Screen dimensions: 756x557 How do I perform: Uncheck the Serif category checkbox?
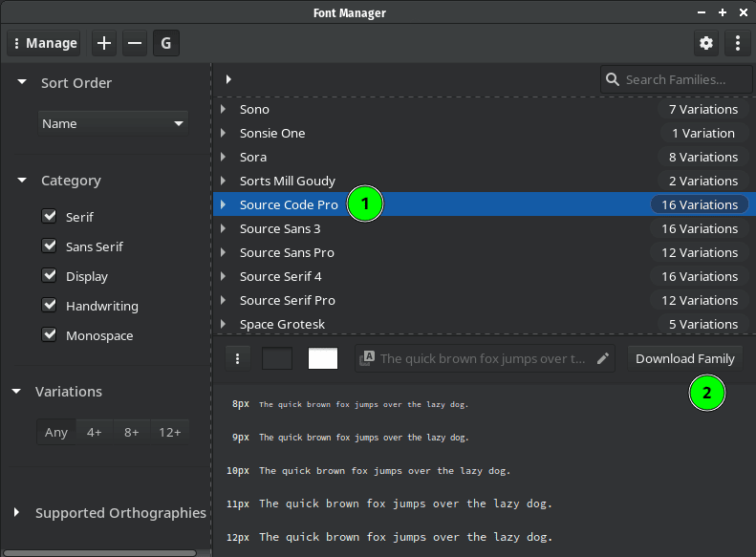[x=49, y=216]
